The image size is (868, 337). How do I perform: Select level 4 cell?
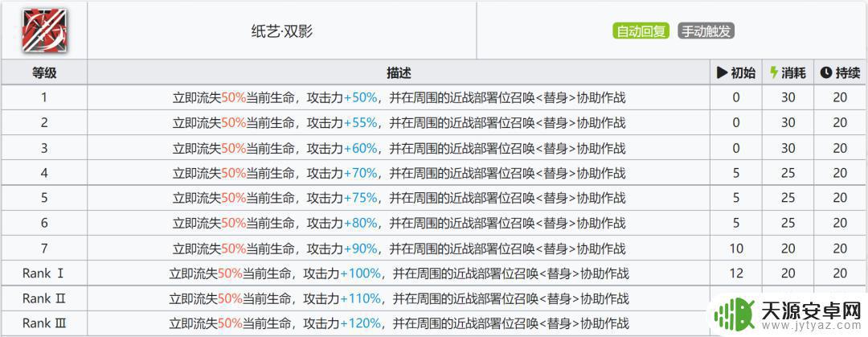(44, 173)
